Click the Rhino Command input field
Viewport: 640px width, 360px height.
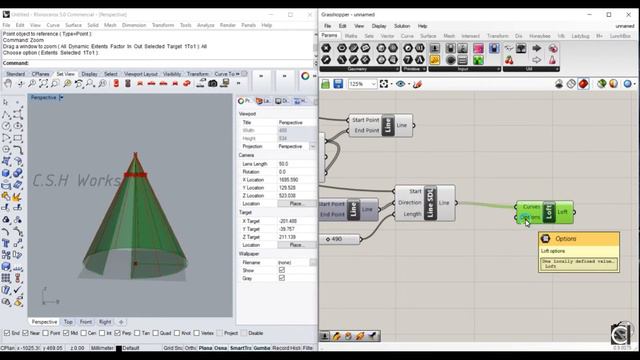[171, 63]
